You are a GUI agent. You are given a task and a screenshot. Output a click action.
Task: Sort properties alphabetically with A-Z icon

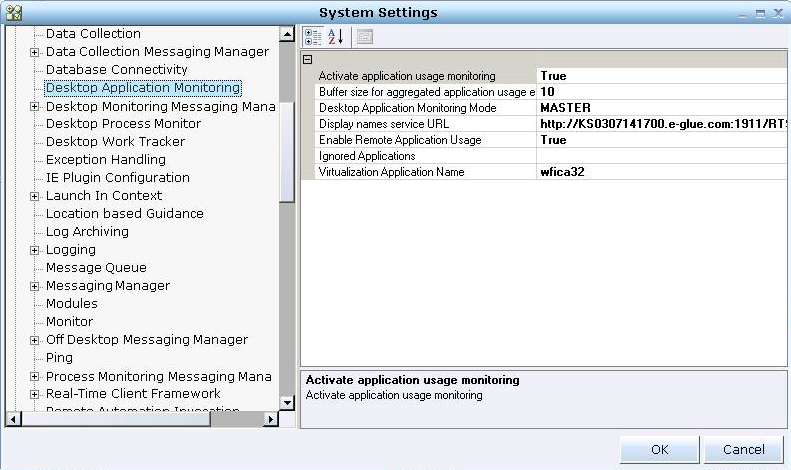point(336,36)
